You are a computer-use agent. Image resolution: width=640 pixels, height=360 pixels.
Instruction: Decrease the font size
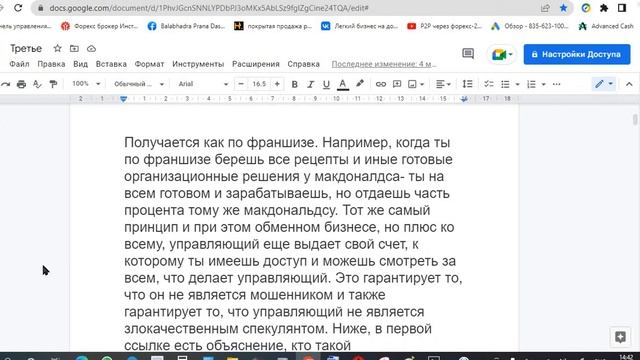point(241,84)
